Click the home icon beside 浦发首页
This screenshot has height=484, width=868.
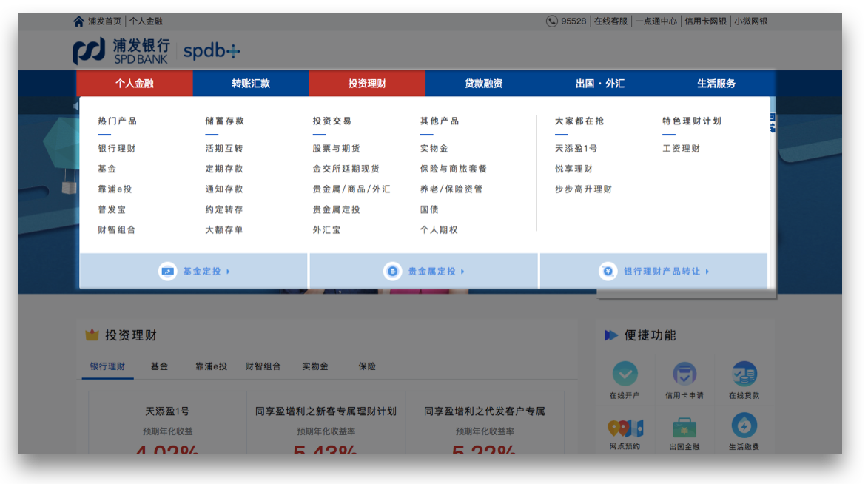pos(79,21)
